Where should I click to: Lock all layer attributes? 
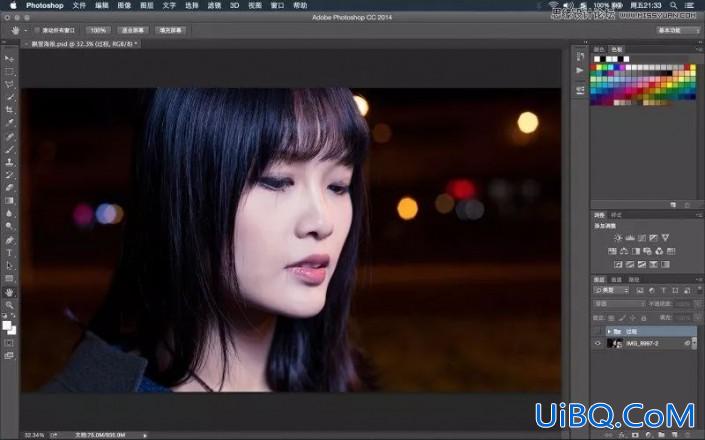pyautogui.click(x=643, y=318)
